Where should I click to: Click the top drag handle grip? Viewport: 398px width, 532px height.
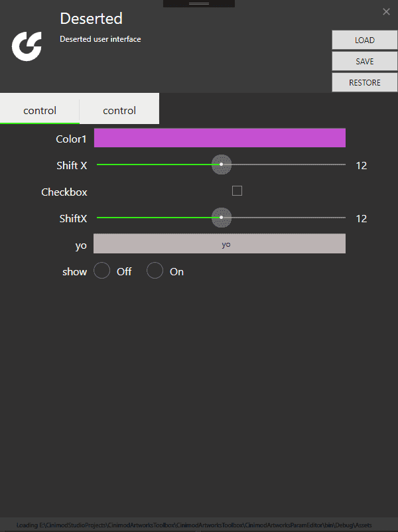coord(199,3)
